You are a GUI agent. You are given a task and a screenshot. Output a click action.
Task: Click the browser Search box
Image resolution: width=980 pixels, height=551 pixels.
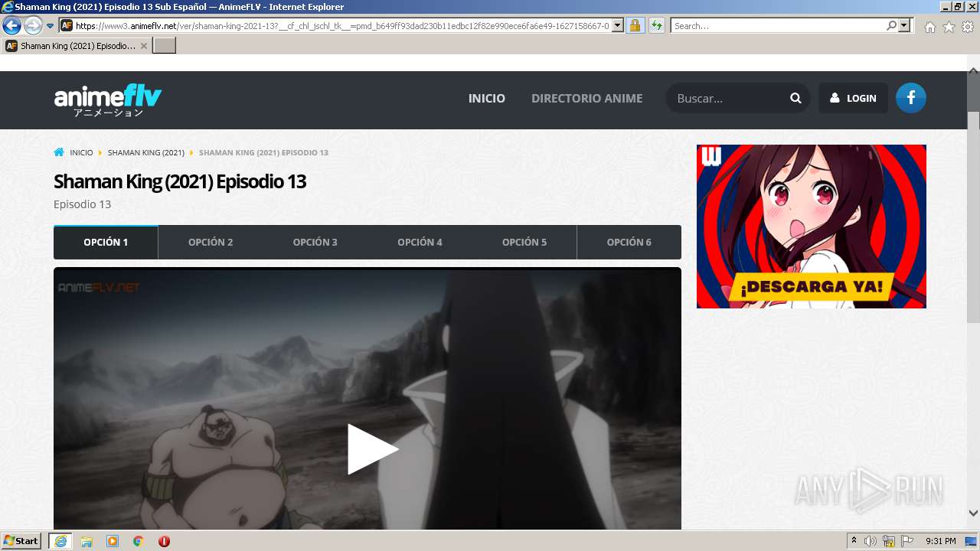tap(778, 25)
